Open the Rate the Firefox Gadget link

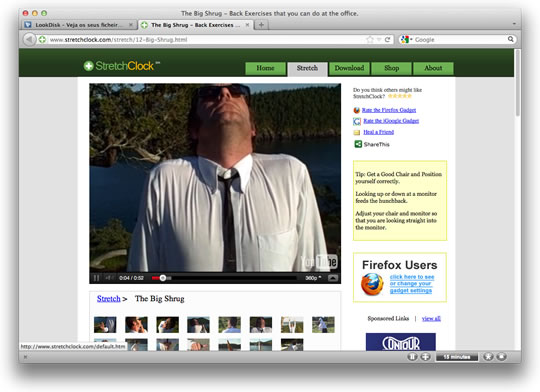coord(389,110)
